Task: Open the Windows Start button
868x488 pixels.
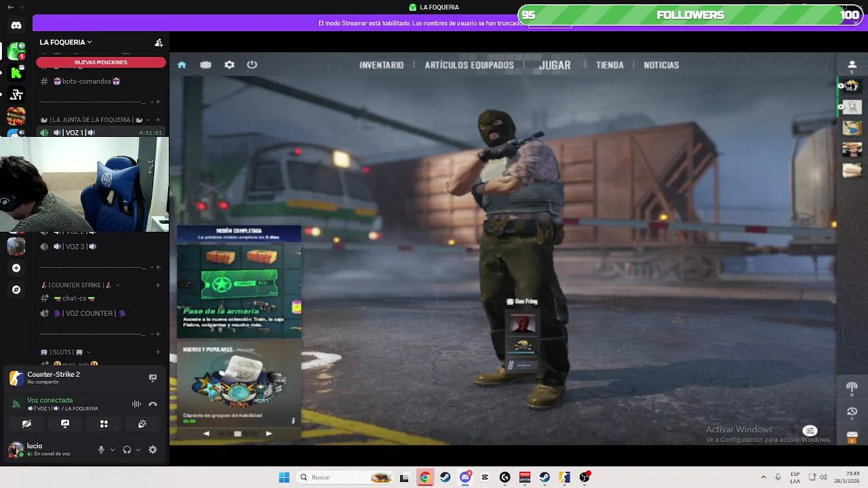Action: coord(284,477)
